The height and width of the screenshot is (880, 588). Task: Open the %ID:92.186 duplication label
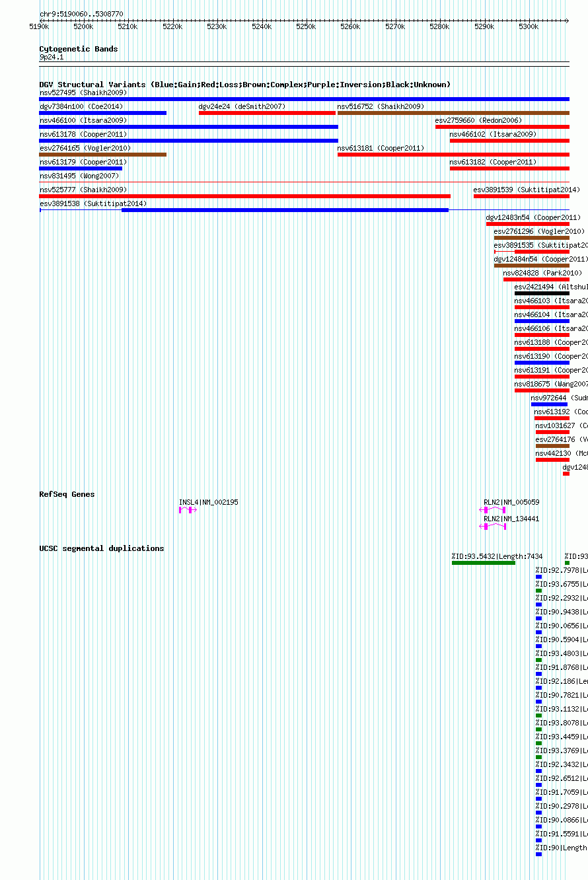[x=562, y=681]
